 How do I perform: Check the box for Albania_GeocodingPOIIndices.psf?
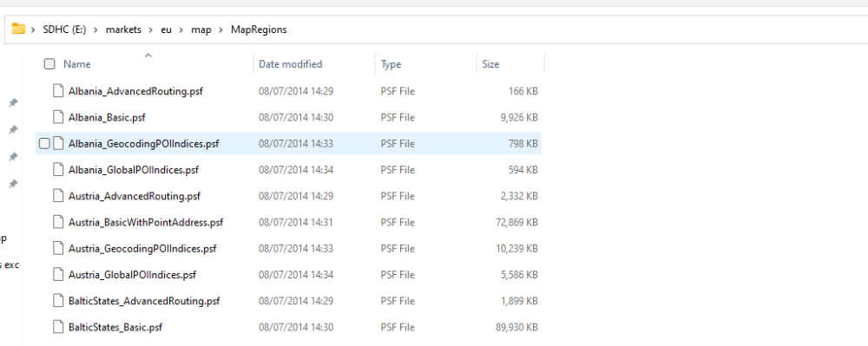44,144
